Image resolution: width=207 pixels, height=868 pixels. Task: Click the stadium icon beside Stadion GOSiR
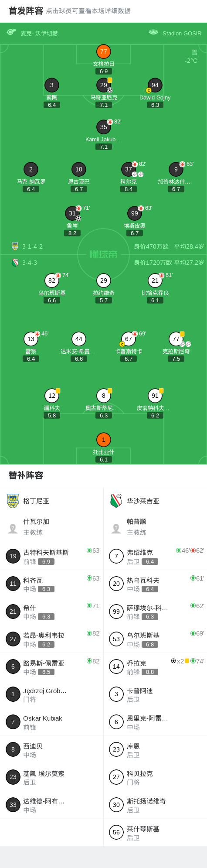tap(153, 32)
